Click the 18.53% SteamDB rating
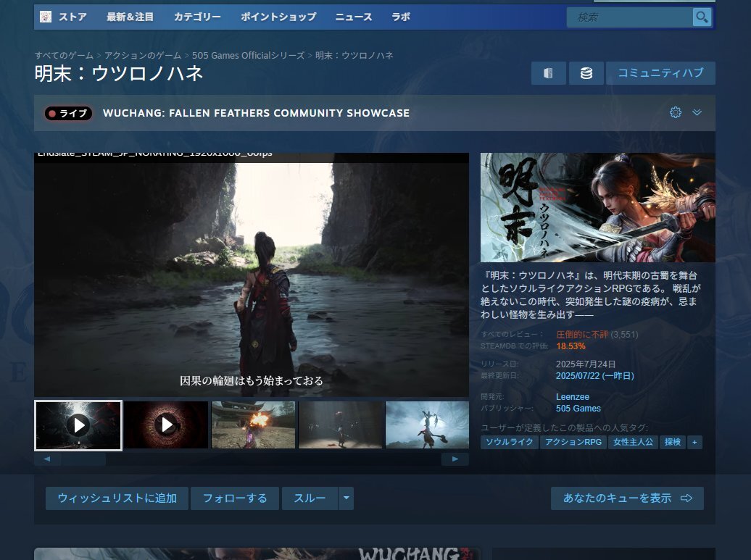Image resolution: width=751 pixels, height=560 pixels. 570,346
